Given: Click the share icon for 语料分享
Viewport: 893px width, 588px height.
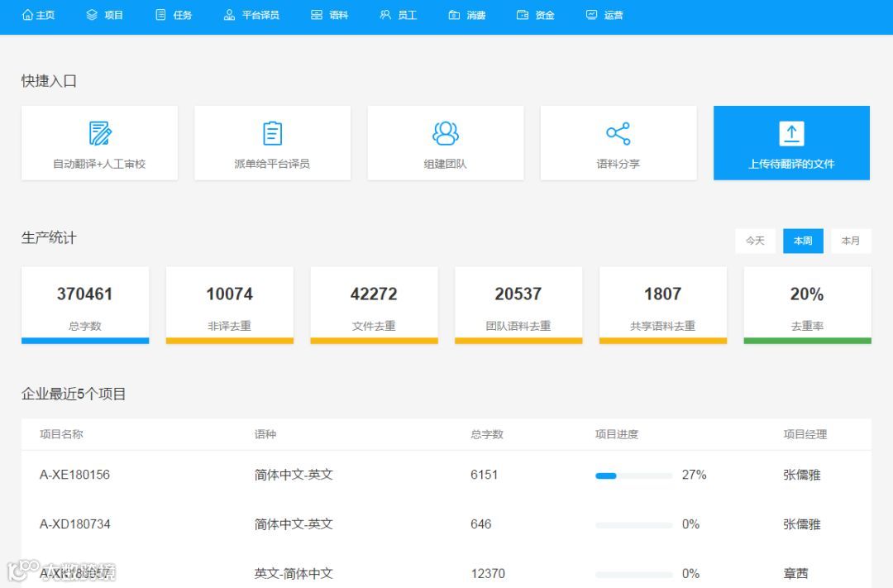Looking at the screenshot, I should pyautogui.click(x=618, y=133).
